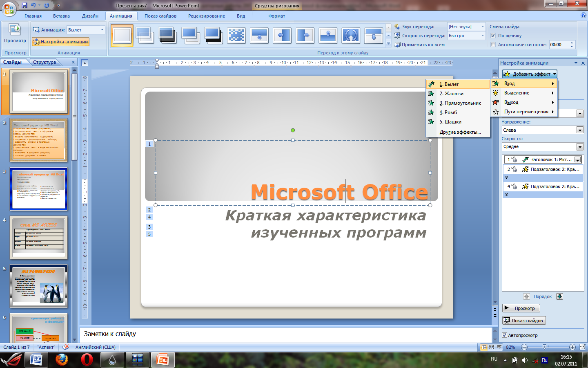Viewport: 588px width, 368px height.
Task: Open dropdown arrow of Заголовок 1 effect
Action: pyautogui.click(x=578, y=160)
